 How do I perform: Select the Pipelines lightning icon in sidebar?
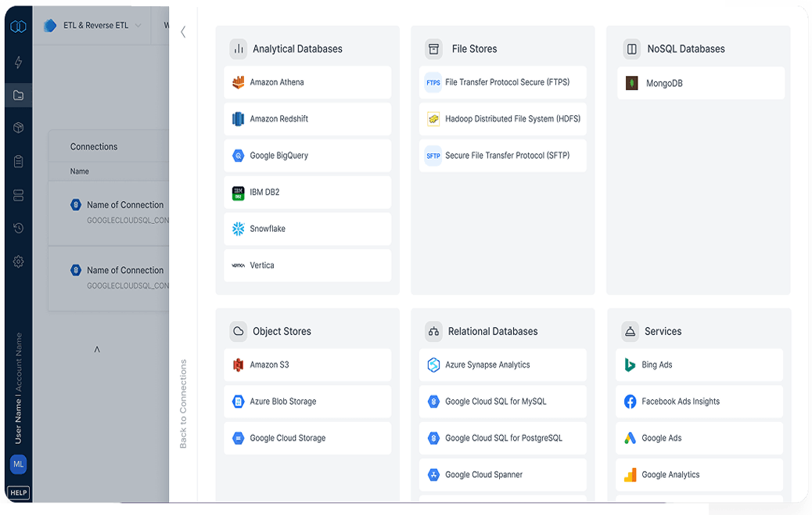tap(17, 63)
